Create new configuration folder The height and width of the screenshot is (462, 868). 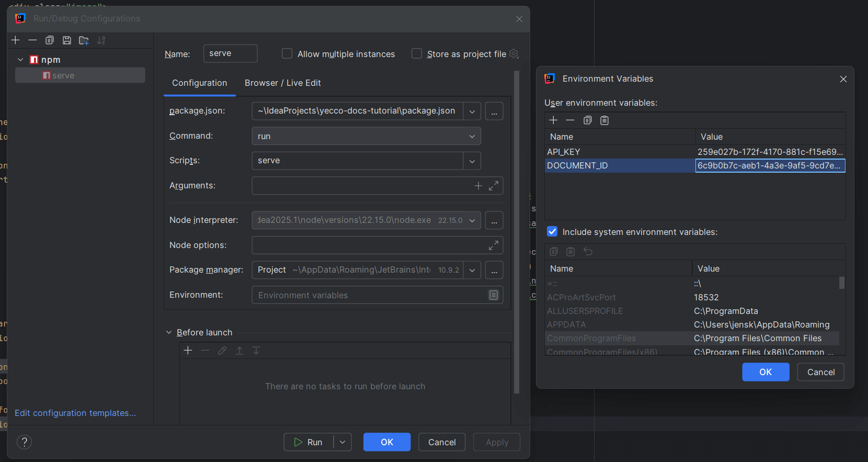(x=84, y=40)
